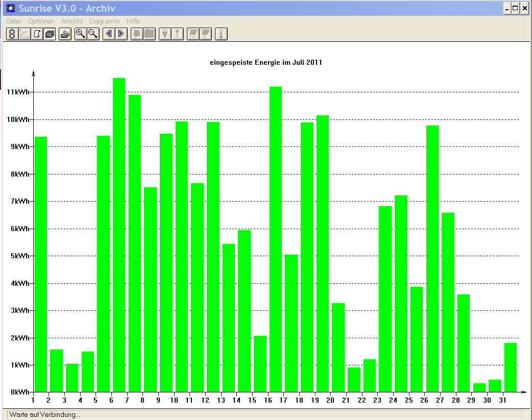Screen dimensions: 532x420
Task: Click the chart title 'eingespeiste Energie im Juli 2011'
Action: [265, 62]
